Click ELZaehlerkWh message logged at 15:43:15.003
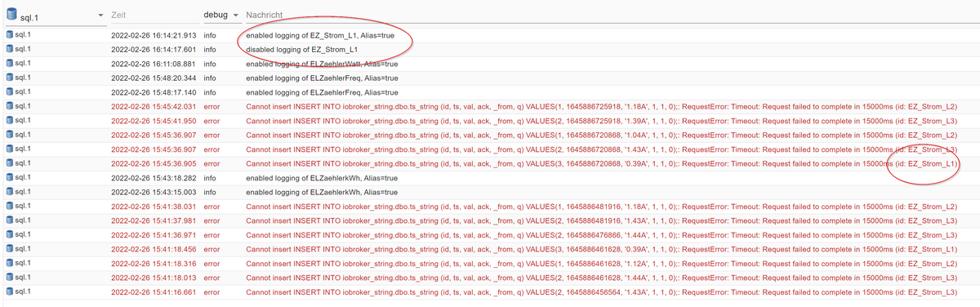The image size is (980, 307). click(322, 192)
